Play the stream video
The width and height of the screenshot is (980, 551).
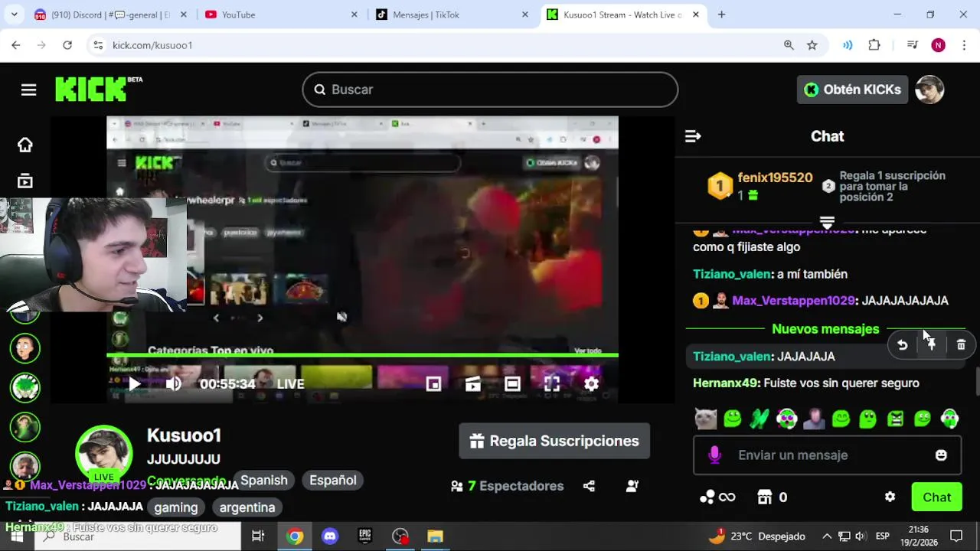pos(135,384)
